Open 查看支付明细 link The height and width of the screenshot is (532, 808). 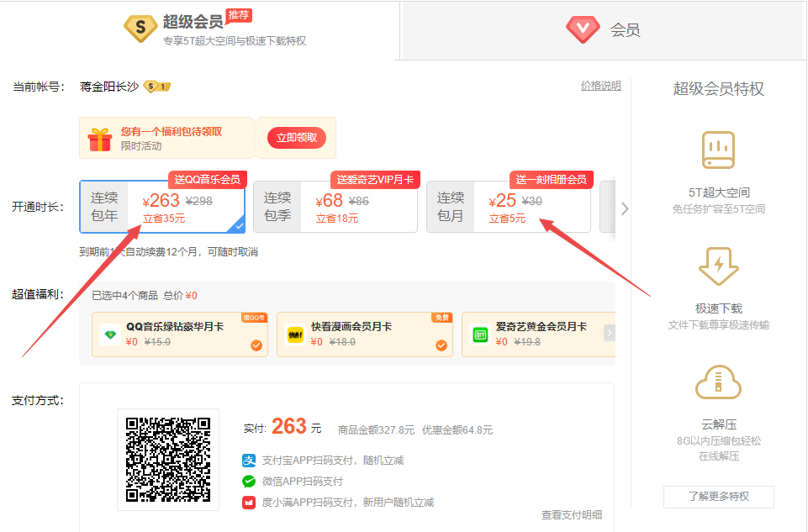572,514
